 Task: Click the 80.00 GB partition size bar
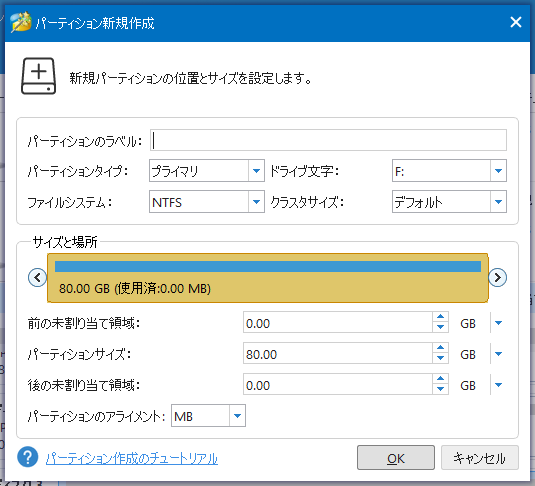click(x=268, y=278)
